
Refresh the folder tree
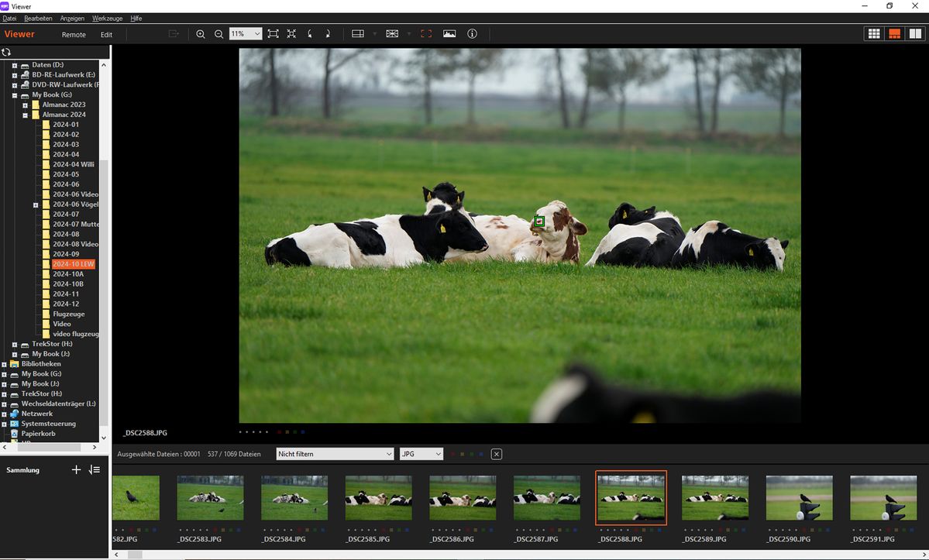point(7,52)
